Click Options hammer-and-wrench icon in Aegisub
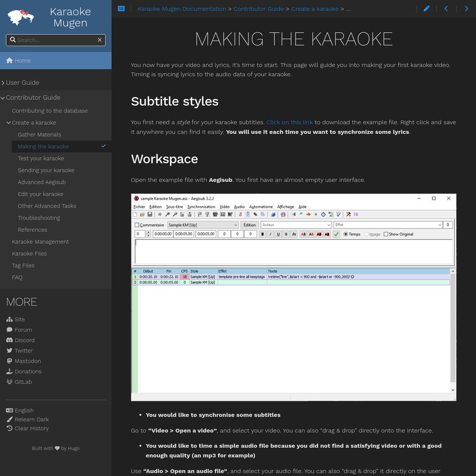The width and height of the screenshot is (476, 476). coord(348,214)
